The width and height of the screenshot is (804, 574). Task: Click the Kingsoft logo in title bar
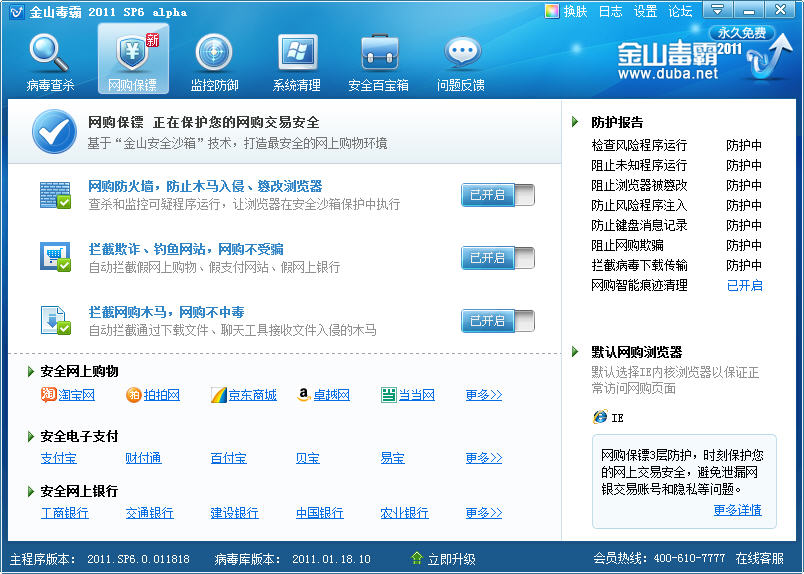[x=17, y=11]
